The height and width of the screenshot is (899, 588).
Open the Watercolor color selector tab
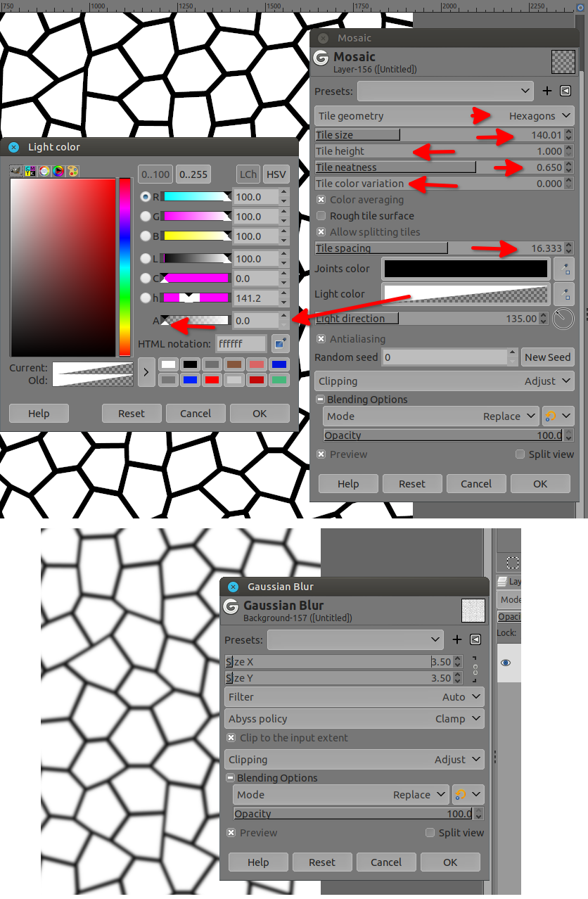(44, 171)
